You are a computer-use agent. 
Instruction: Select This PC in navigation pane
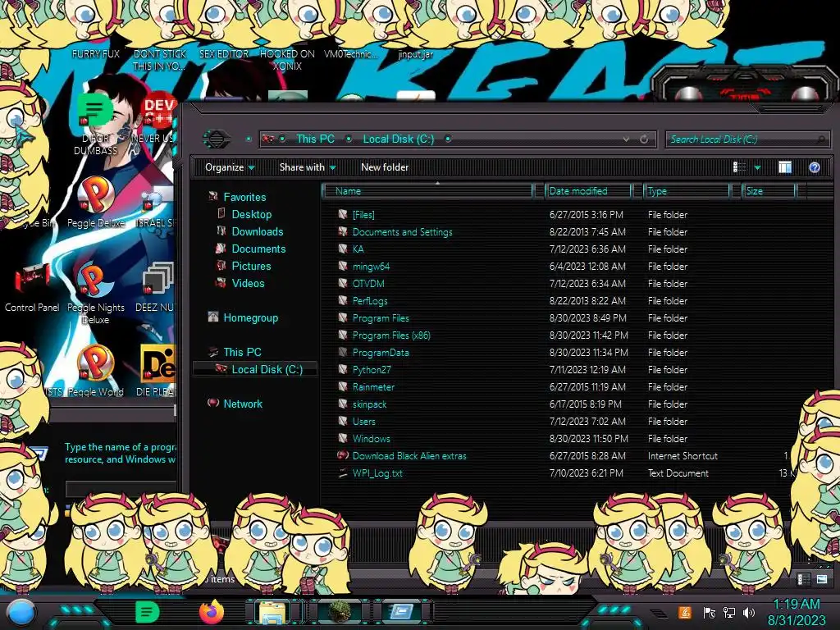[242, 352]
